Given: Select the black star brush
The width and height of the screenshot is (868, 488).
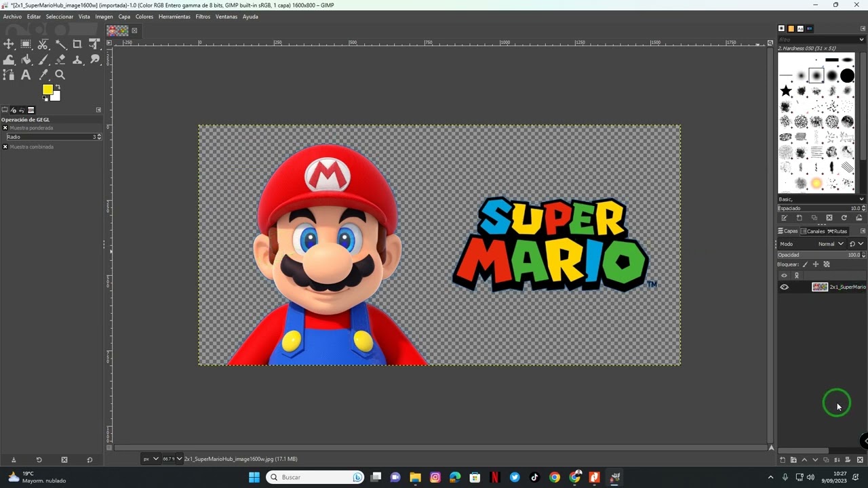Looking at the screenshot, I should click(x=786, y=91).
